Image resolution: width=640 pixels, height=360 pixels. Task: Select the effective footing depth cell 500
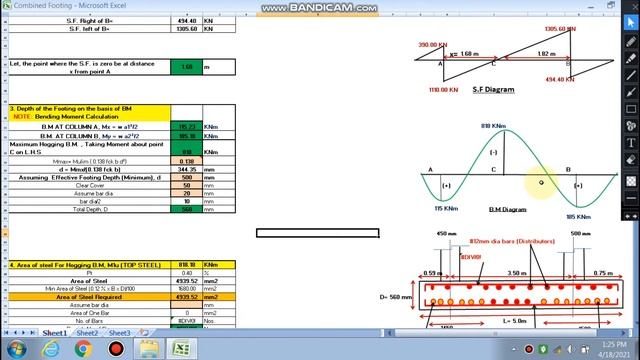pos(187,178)
